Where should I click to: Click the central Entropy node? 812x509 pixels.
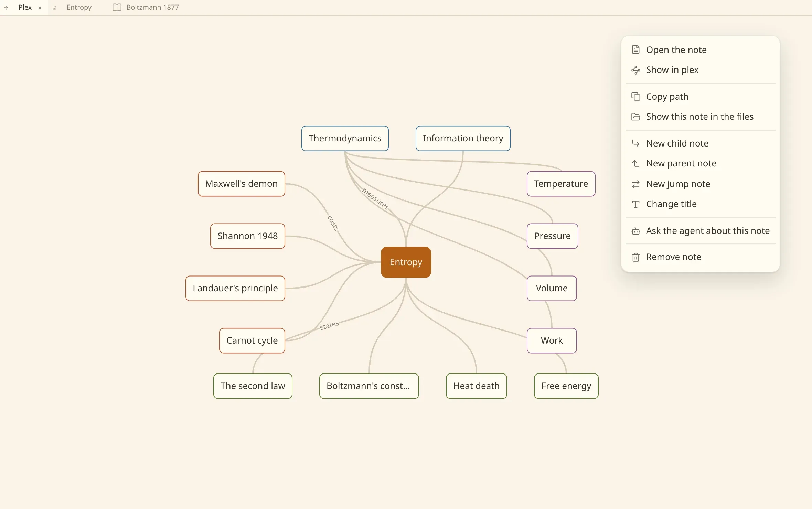(406, 262)
